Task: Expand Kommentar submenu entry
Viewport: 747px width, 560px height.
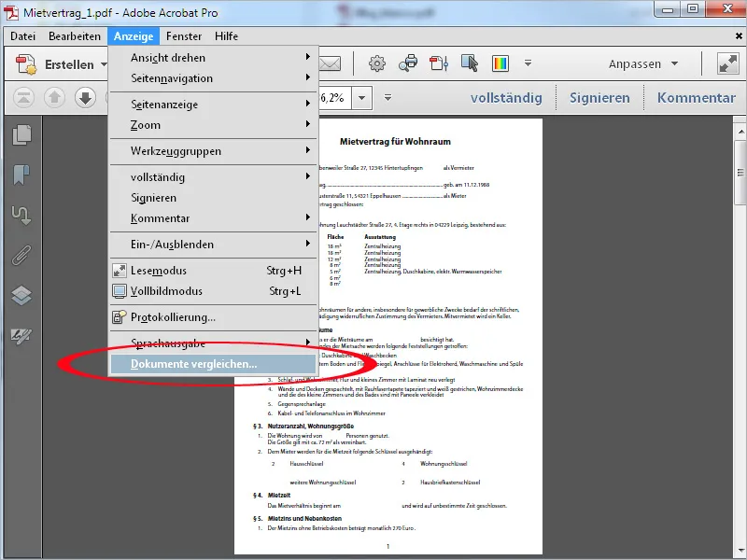Action: point(214,218)
